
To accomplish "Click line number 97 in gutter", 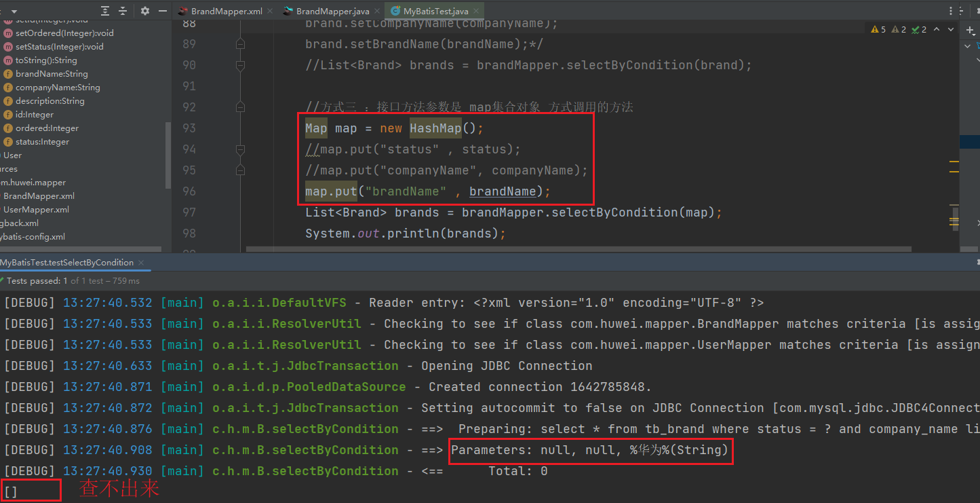I will (189, 212).
